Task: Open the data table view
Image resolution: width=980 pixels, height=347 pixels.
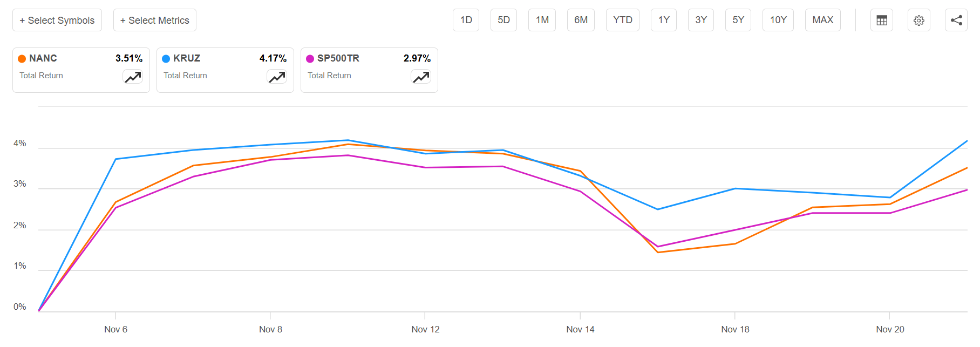Action: coord(881,20)
